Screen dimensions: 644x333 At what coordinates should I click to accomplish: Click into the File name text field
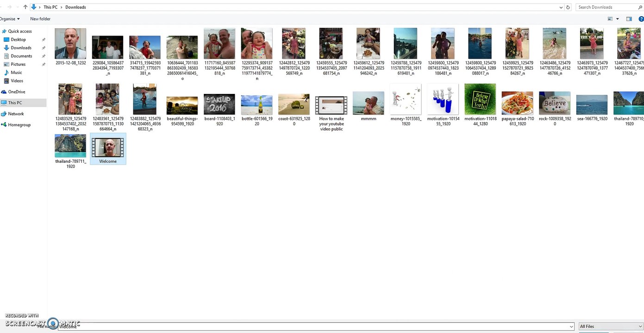tap(313, 327)
